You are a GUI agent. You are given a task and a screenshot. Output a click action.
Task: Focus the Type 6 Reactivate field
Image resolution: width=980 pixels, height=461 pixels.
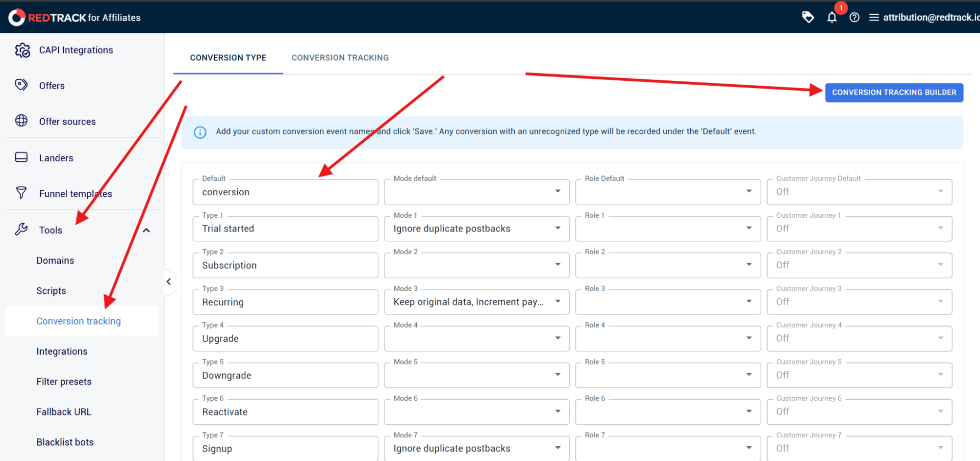pyautogui.click(x=285, y=411)
